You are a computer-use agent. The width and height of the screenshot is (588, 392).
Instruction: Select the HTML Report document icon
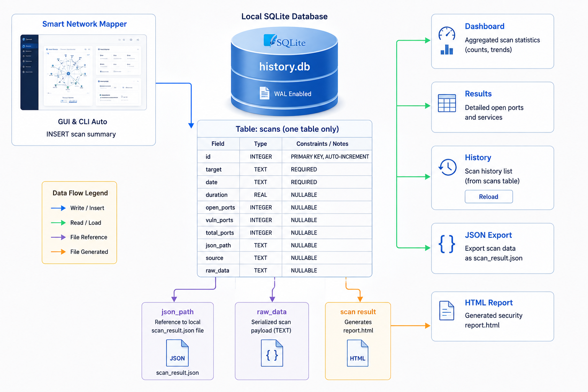(x=447, y=310)
